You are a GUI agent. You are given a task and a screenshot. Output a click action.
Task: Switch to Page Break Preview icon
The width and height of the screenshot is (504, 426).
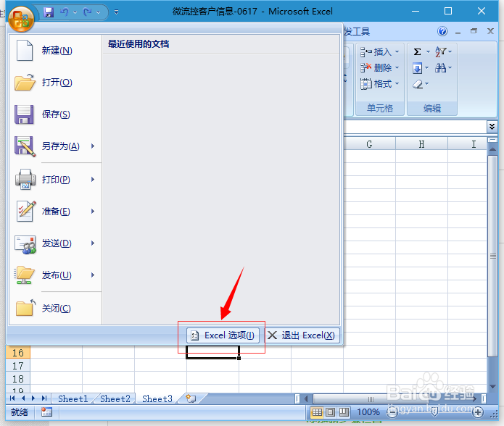[x=344, y=412]
